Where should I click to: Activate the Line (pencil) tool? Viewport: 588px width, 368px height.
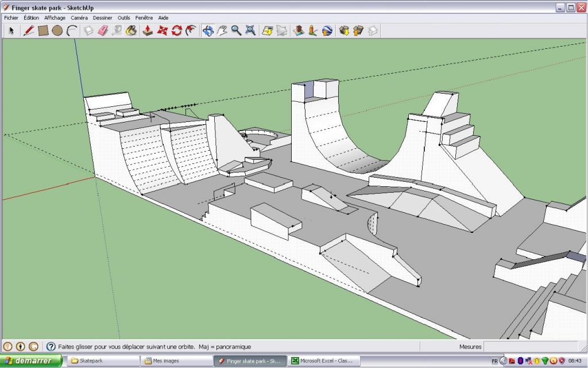pos(28,31)
